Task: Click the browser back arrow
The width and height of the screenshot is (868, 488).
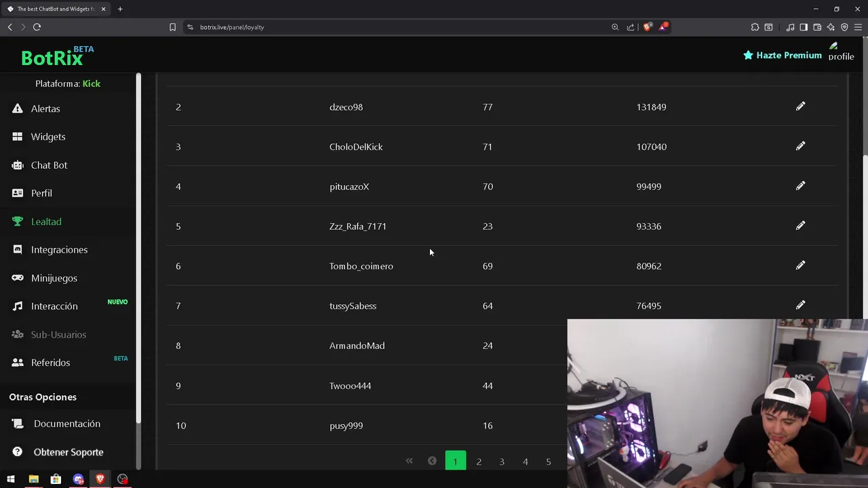Action: (x=9, y=27)
